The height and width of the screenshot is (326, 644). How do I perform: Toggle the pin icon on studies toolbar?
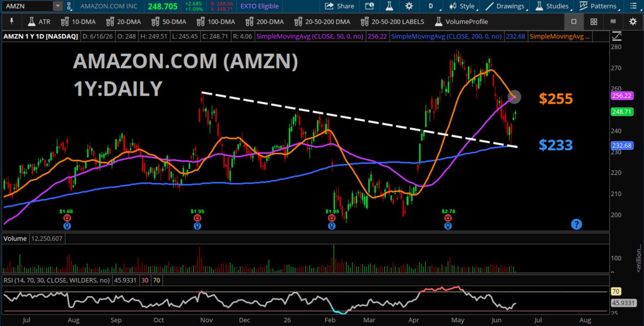(x=12, y=22)
